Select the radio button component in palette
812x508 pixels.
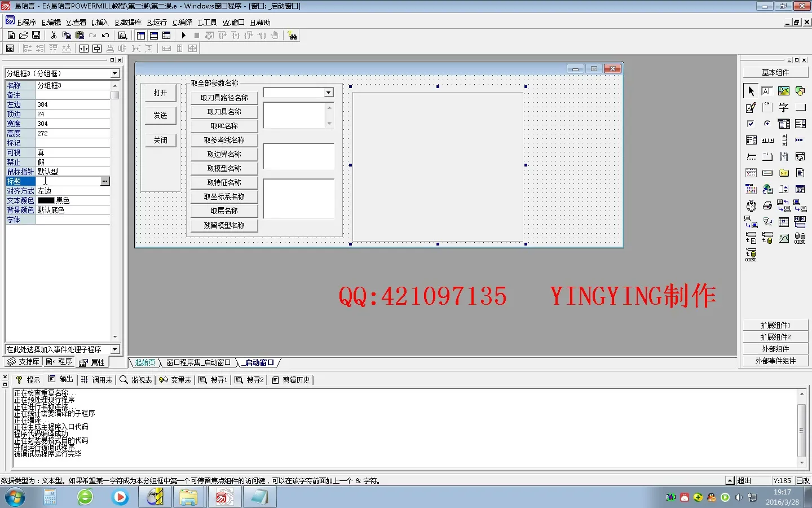coord(767,124)
